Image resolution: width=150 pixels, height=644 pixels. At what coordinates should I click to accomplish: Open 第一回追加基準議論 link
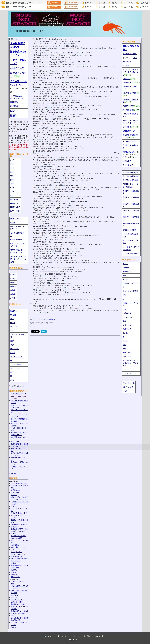tap(130, 172)
